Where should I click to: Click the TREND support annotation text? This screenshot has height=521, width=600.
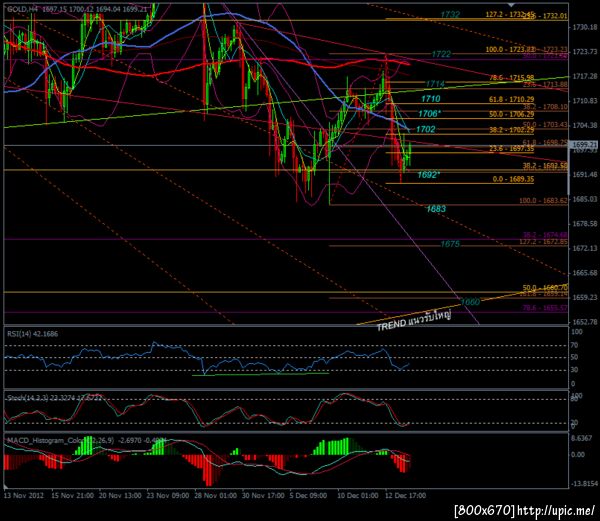pyautogui.click(x=414, y=321)
